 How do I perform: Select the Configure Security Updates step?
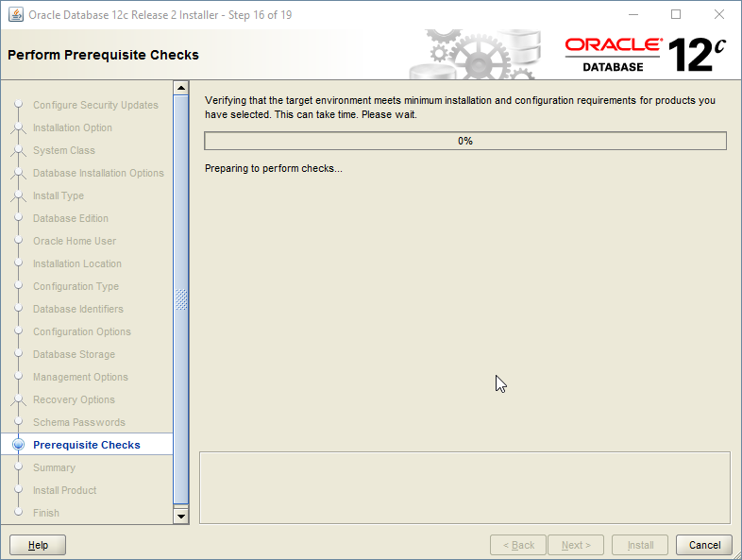pos(95,105)
